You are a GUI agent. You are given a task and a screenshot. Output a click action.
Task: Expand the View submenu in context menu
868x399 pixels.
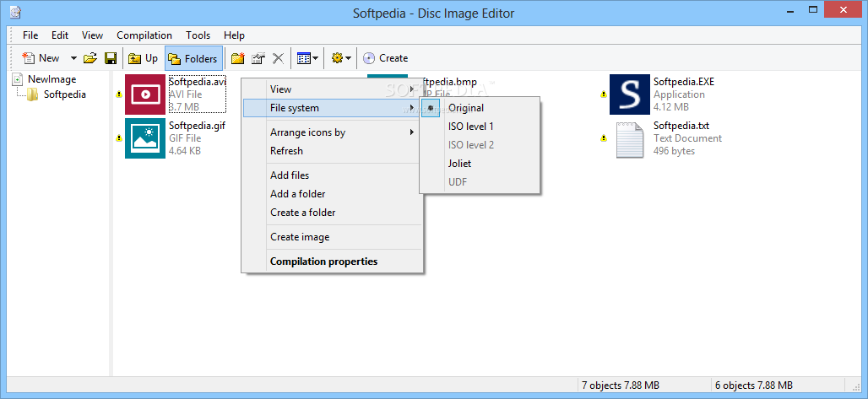click(x=332, y=89)
